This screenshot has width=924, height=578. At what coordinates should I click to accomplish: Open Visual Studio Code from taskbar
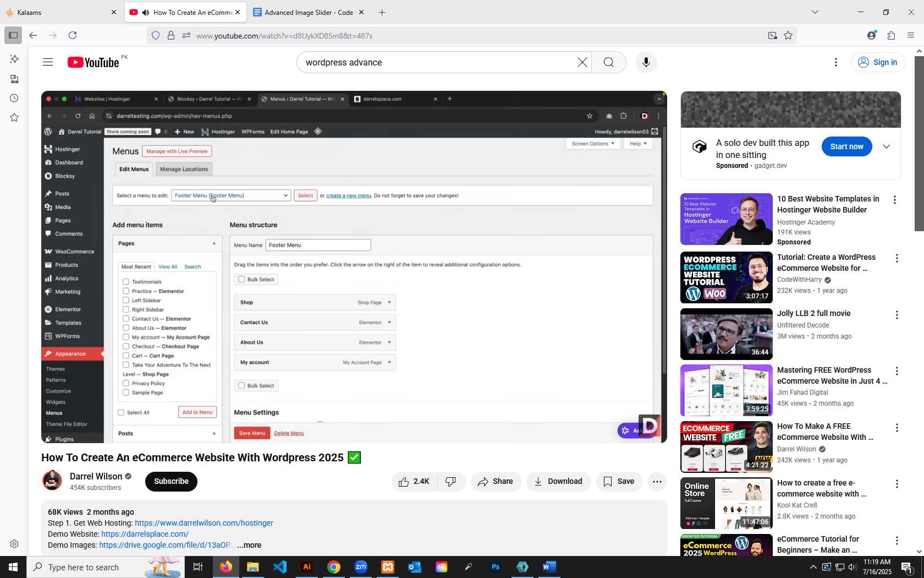pyautogui.click(x=280, y=567)
